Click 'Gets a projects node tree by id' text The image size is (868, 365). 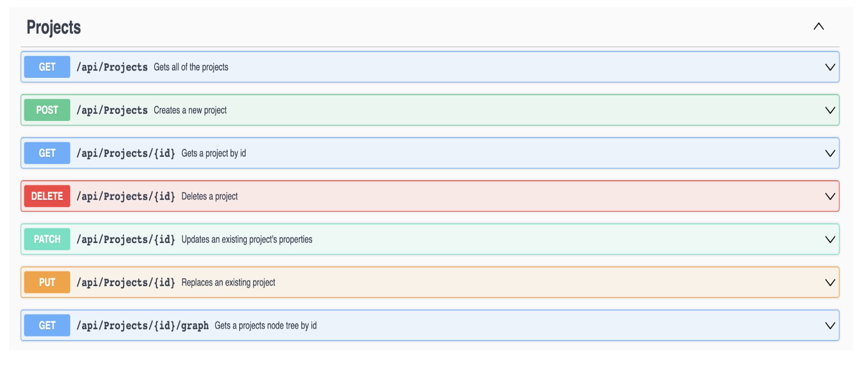266,325
